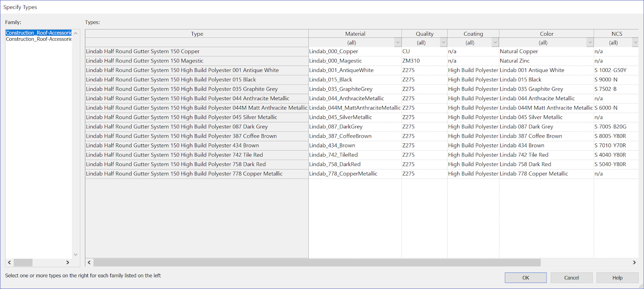The height and width of the screenshot is (289, 644).
Task: Click NCS cell 'S 9000-N'
Action: tap(616, 80)
